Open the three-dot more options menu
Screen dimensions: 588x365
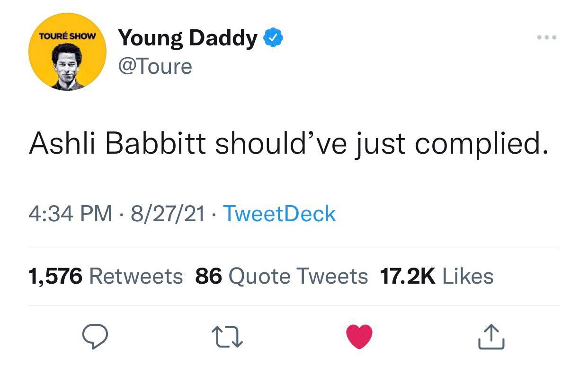(547, 37)
